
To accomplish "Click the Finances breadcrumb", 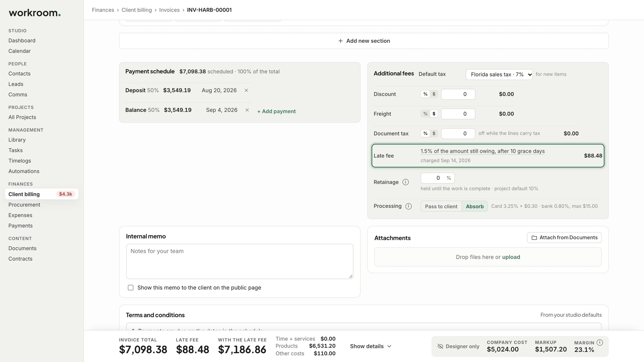I will [x=103, y=10].
